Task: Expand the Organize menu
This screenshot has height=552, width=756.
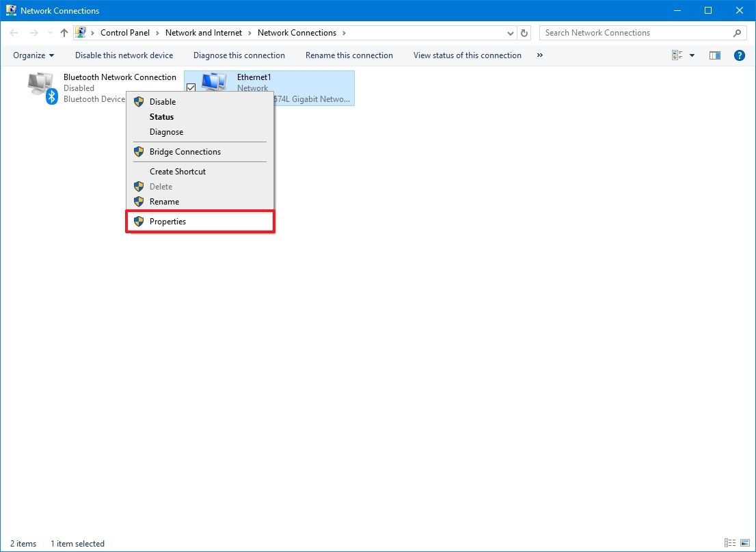Action: (33, 55)
